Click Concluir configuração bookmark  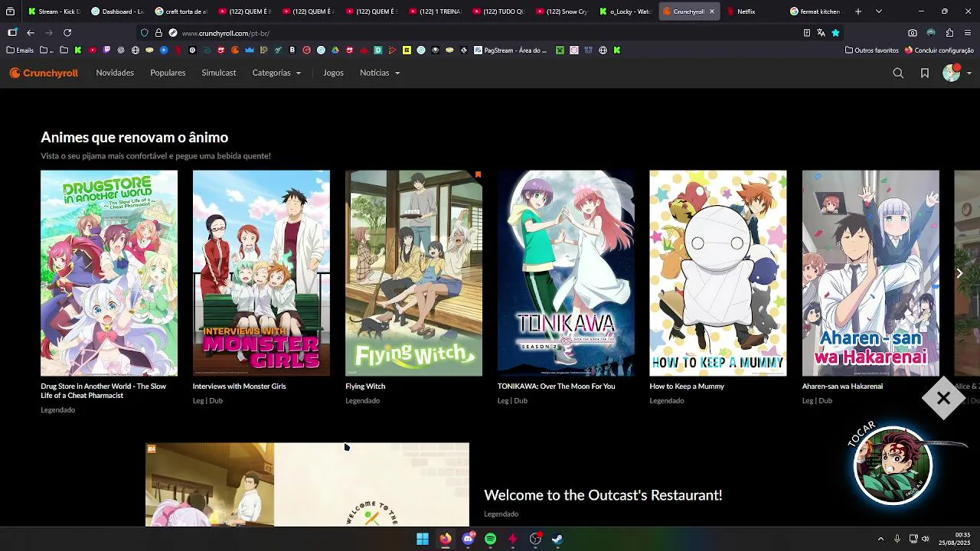[939, 51]
